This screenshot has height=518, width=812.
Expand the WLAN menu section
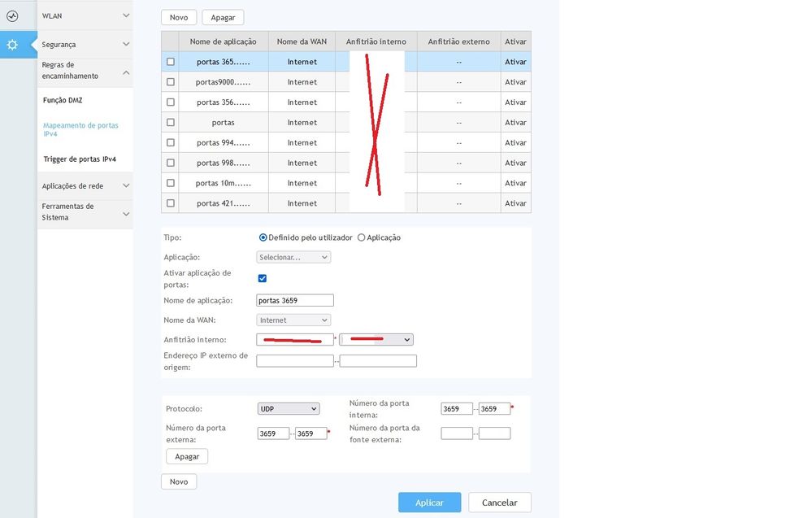[85, 15]
